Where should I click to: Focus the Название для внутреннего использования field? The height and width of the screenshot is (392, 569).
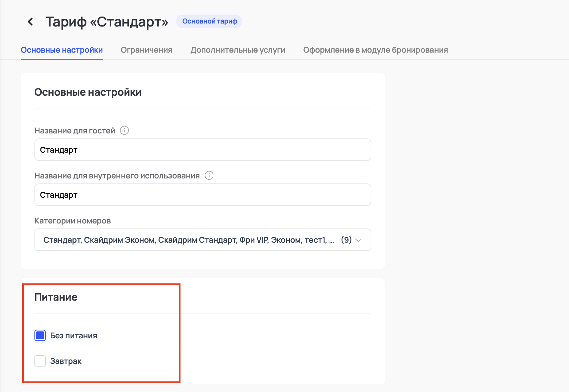tap(202, 195)
